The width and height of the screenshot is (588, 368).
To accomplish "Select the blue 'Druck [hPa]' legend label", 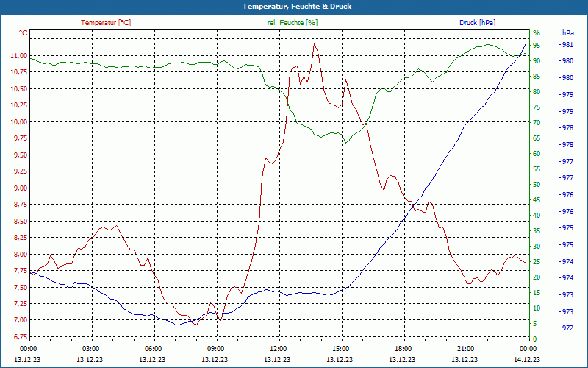I will (477, 23).
